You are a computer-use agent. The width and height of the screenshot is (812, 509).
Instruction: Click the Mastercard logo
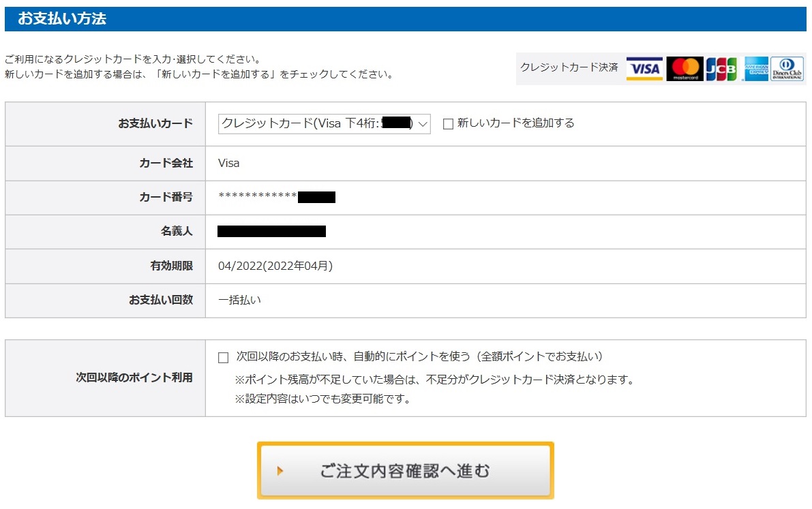point(685,69)
